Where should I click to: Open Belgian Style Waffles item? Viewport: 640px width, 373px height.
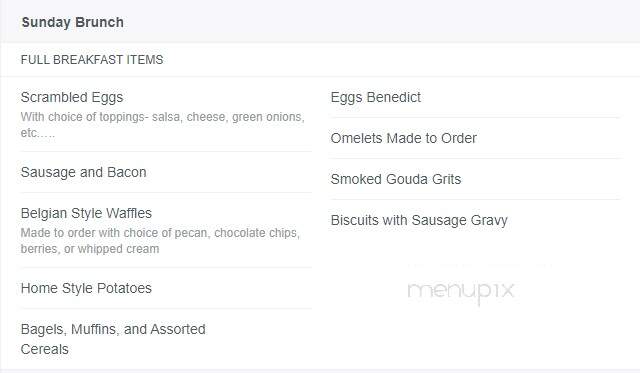point(86,213)
